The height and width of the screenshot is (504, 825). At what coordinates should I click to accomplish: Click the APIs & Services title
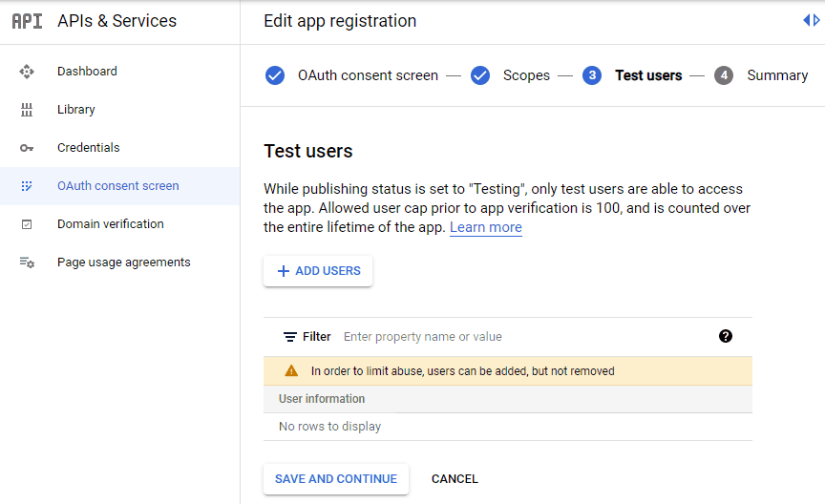pyautogui.click(x=116, y=21)
